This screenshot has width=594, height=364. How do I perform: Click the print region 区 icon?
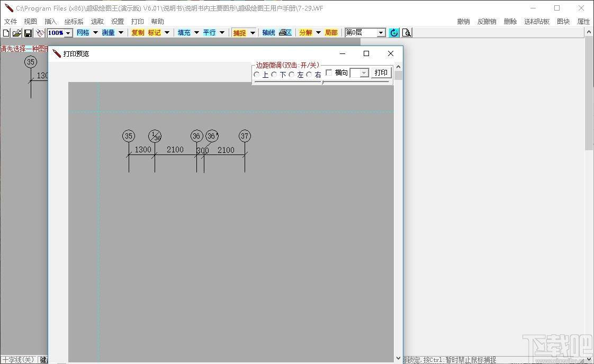coord(285,33)
